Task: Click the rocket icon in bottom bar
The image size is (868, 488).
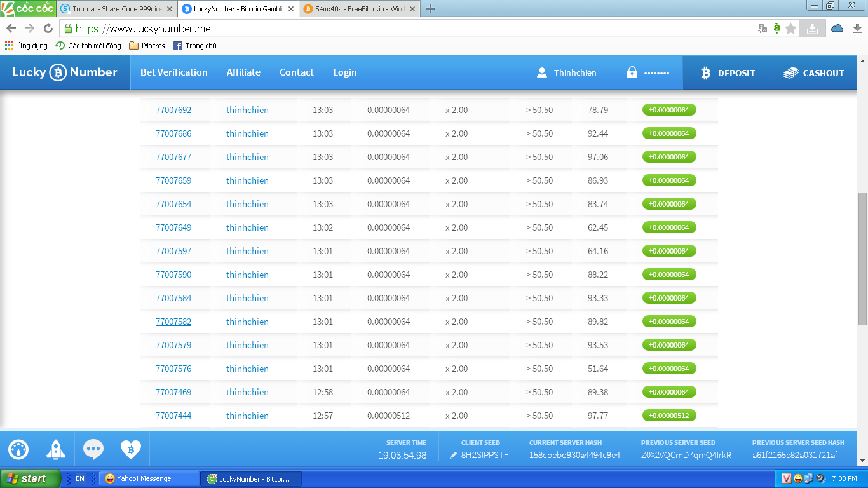Action: click(56, 450)
